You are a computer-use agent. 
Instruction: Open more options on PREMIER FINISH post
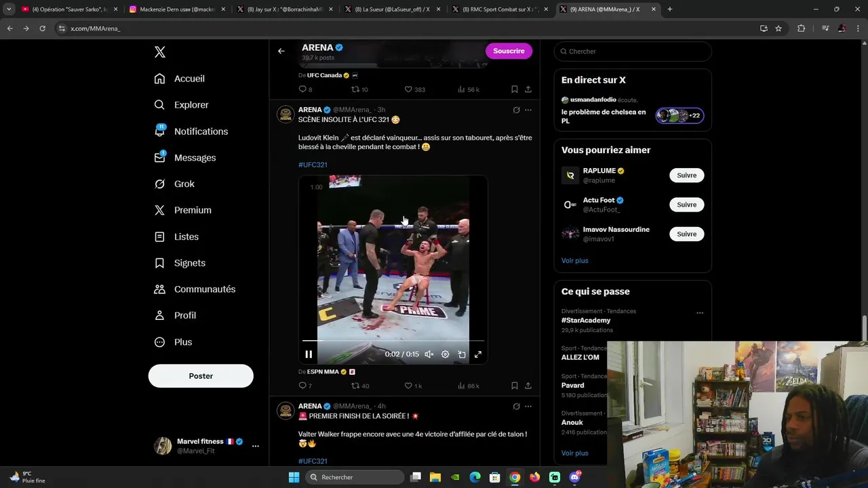(x=528, y=407)
